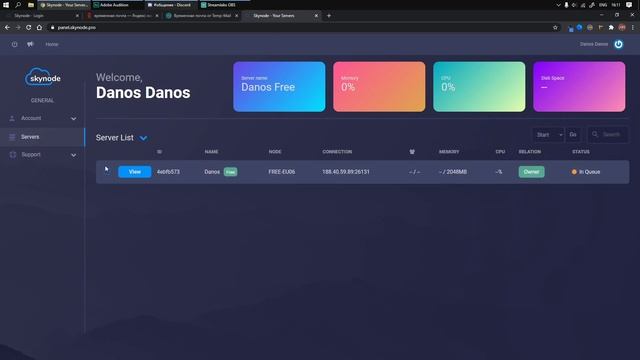Go back with the browser back arrow

tap(7, 27)
